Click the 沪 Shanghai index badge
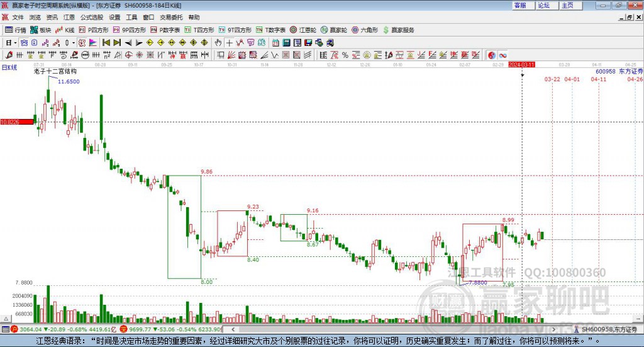 tap(14, 329)
